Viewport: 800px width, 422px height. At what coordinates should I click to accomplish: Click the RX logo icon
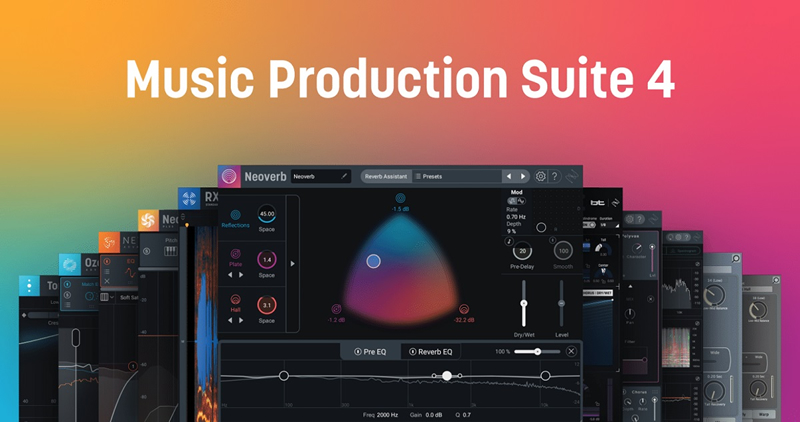189,198
